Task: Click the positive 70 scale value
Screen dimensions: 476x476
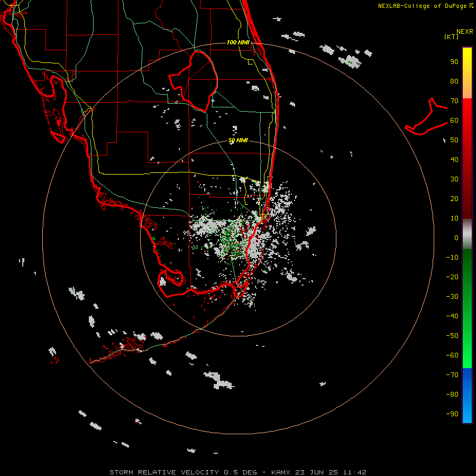Action: tap(454, 101)
